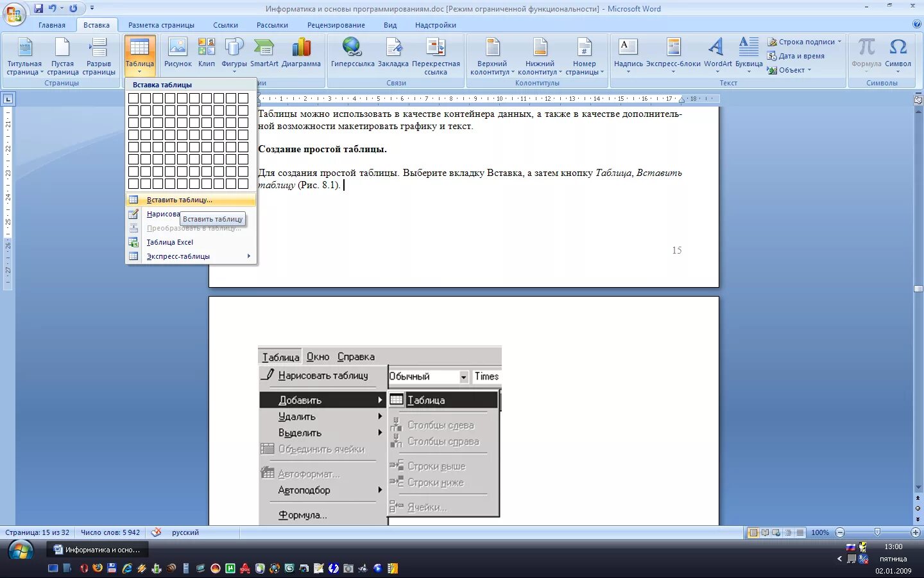Insert a cross-reference (Перекрестная ссылка)

coord(436,57)
